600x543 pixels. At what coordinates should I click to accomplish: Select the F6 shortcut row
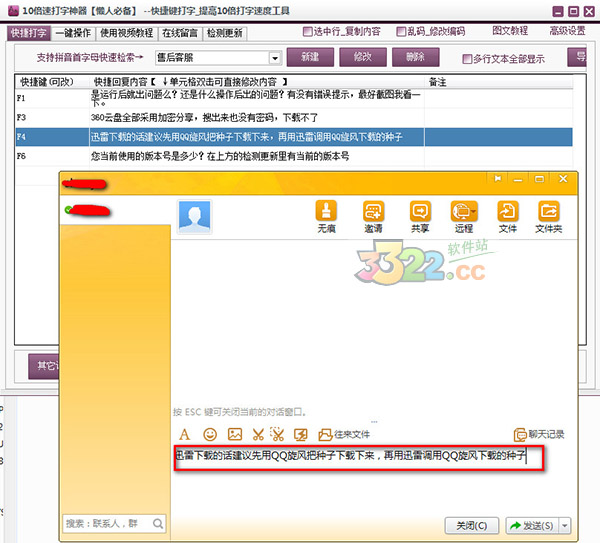pyautogui.click(x=294, y=156)
